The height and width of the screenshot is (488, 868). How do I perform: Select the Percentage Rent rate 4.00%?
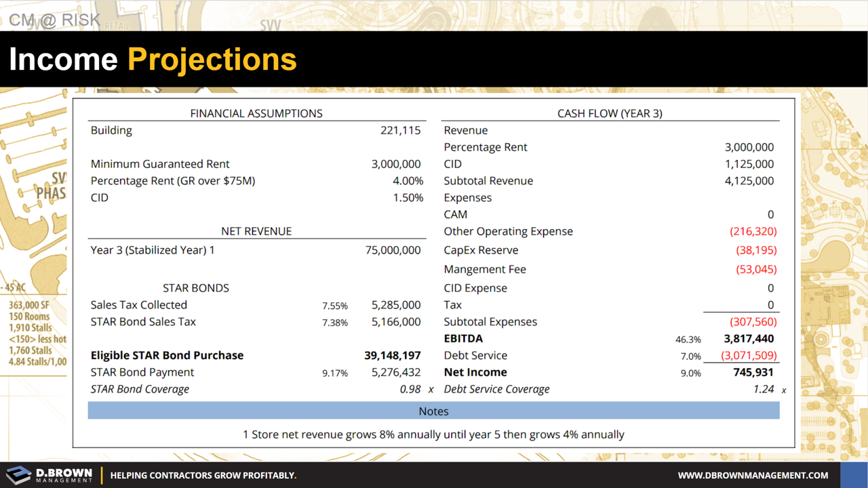click(407, 181)
